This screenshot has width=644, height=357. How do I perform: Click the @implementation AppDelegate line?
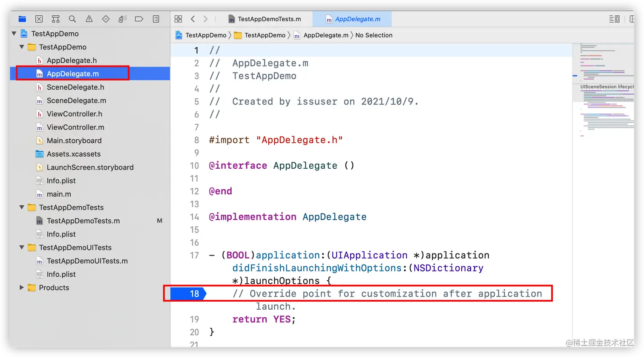click(287, 217)
